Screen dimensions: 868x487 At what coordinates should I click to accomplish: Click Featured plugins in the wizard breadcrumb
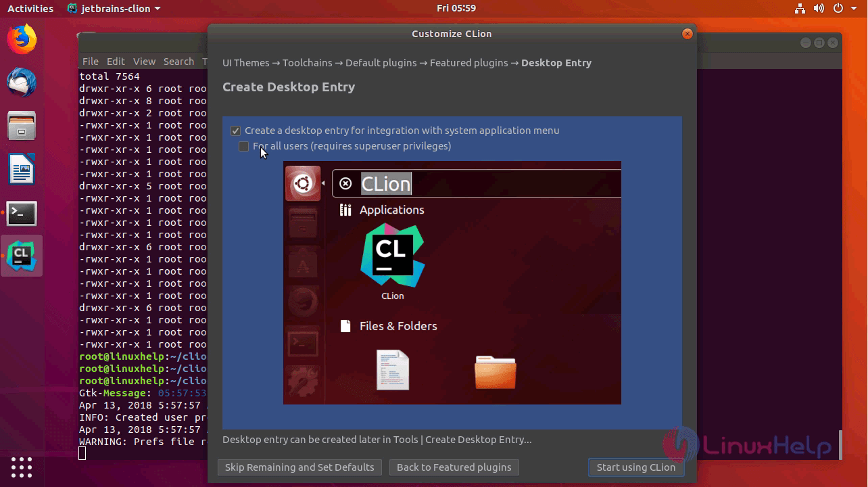point(469,63)
